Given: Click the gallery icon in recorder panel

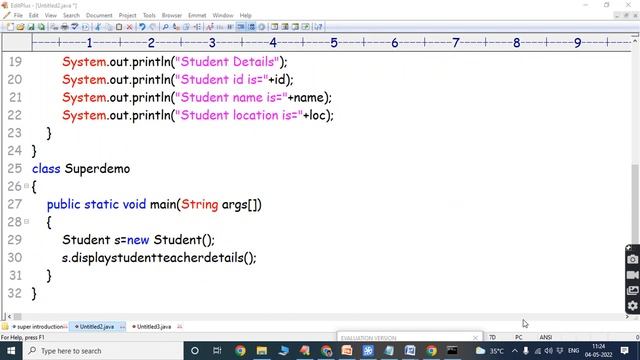Looking at the screenshot, I should point(632,291).
